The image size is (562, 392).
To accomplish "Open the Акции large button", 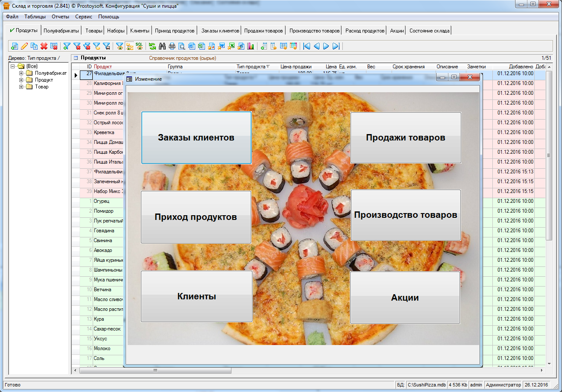I will (405, 298).
